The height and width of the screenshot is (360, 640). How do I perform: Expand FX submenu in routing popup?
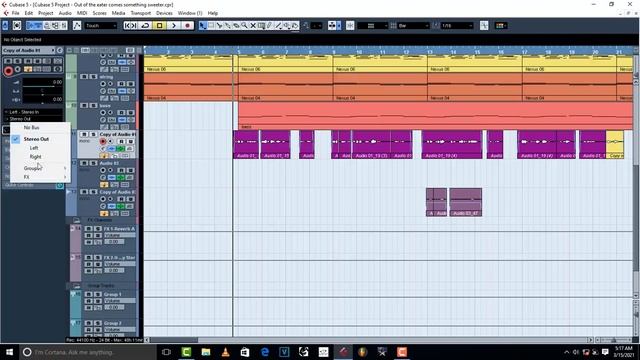(40, 177)
